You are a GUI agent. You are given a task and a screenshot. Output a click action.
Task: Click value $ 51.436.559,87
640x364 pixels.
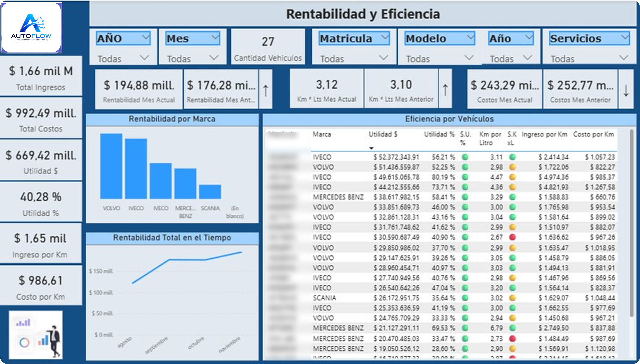coord(396,167)
